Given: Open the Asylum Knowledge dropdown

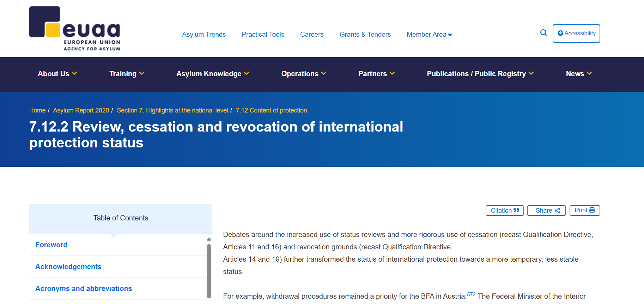Looking at the screenshot, I should [212, 74].
